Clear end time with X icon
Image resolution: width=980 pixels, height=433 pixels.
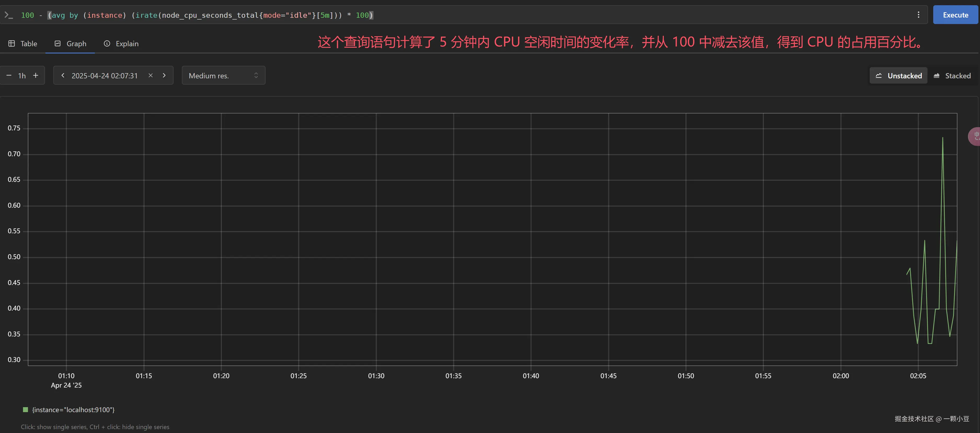(151, 75)
